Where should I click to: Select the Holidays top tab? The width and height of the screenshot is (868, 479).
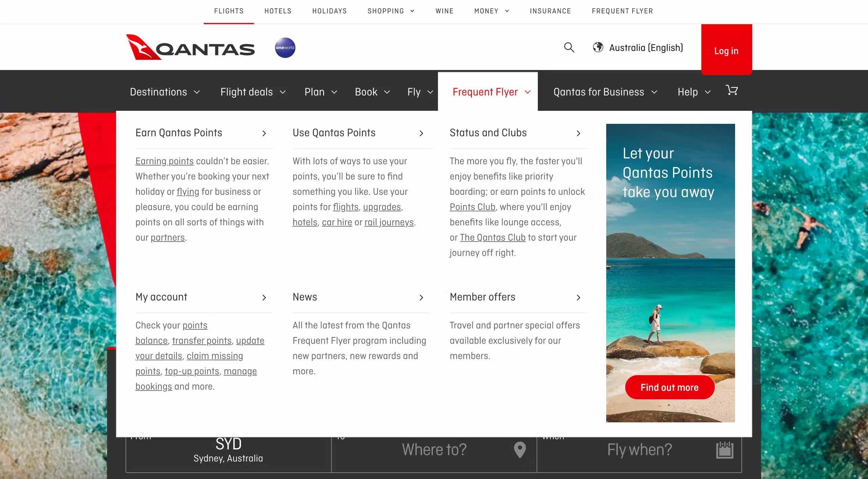pyautogui.click(x=330, y=11)
